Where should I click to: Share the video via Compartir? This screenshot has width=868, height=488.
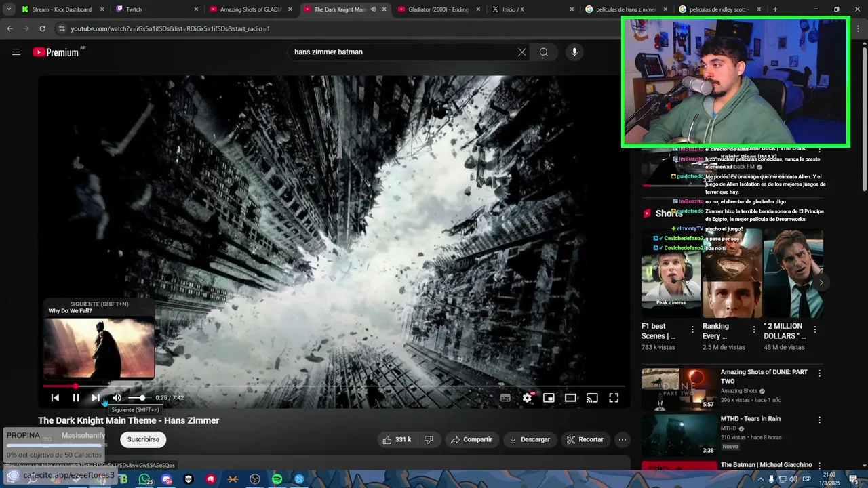tap(471, 440)
